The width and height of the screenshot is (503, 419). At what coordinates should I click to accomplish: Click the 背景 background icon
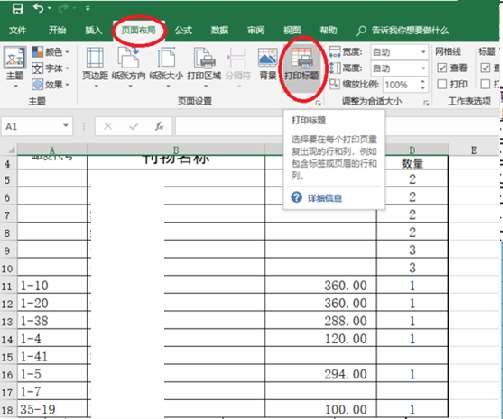tap(267, 64)
